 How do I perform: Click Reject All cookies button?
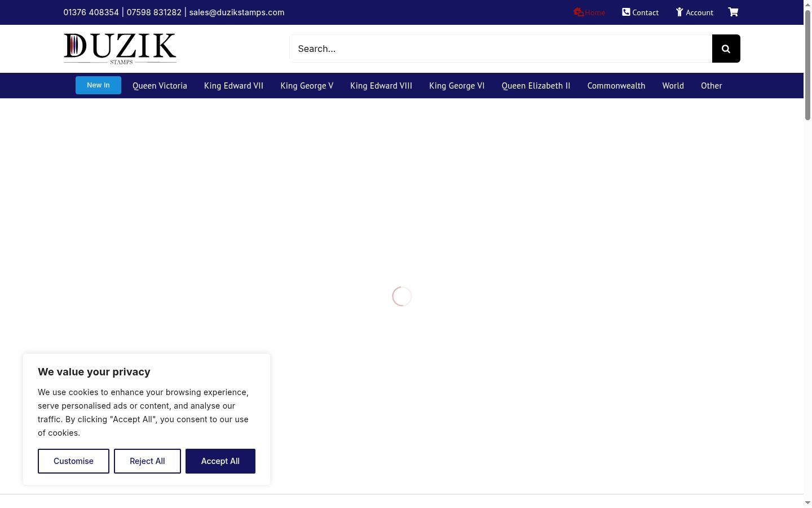tap(147, 461)
